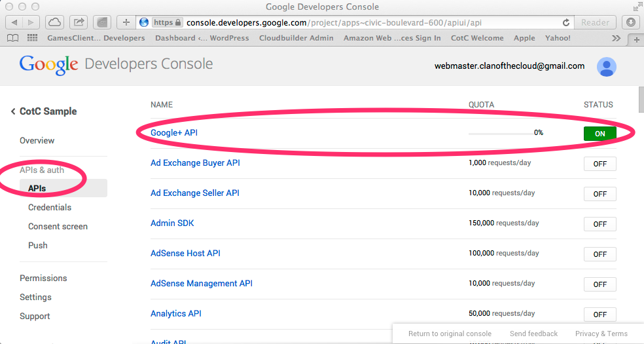The image size is (644, 344).
Task: Click Return to original console
Action: 450,334
